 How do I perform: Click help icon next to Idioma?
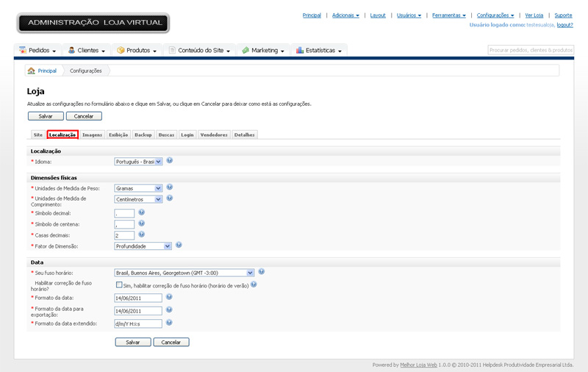[x=170, y=160]
